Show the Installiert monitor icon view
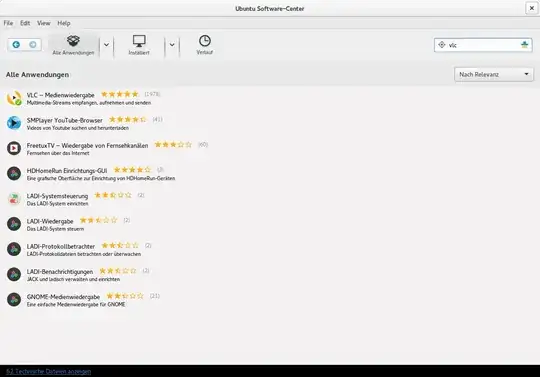540x377 pixels. click(x=139, y=45)
